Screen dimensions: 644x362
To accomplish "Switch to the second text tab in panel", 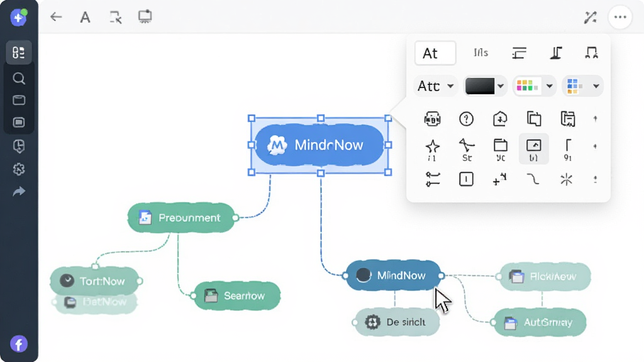I will [480, 53].
